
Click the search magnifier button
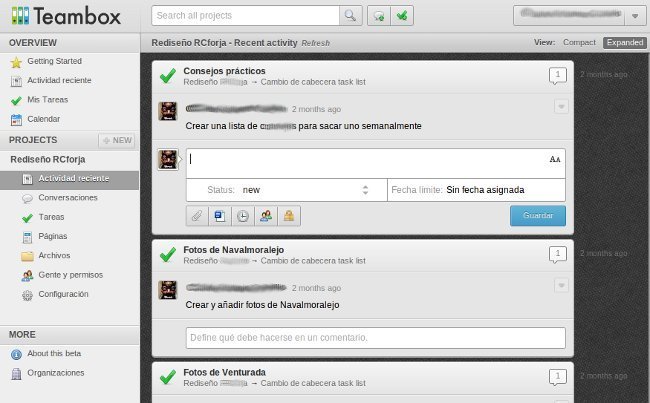[350, 16]
